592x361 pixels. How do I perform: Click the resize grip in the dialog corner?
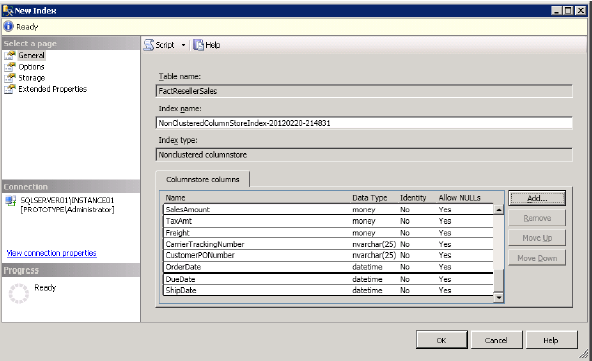(x=584, y=354)
